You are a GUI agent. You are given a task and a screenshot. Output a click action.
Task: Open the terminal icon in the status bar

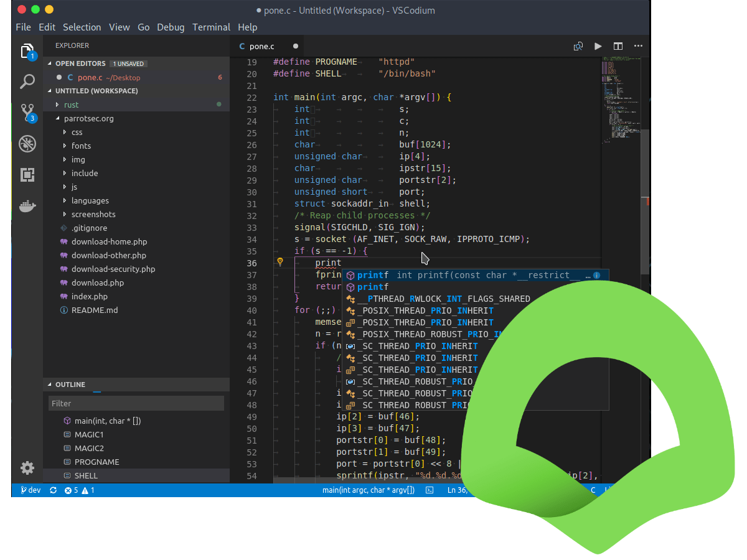[430, 490]
